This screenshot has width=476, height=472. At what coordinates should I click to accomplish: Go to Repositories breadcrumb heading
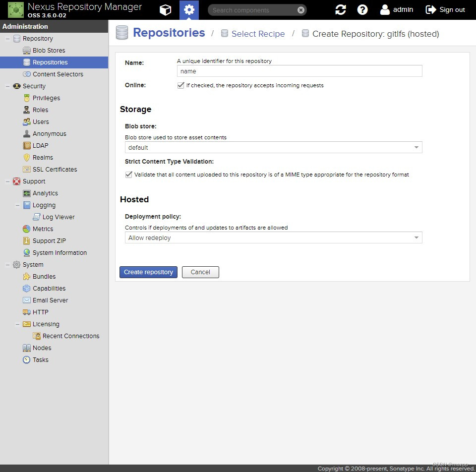(x=169, y=33)
